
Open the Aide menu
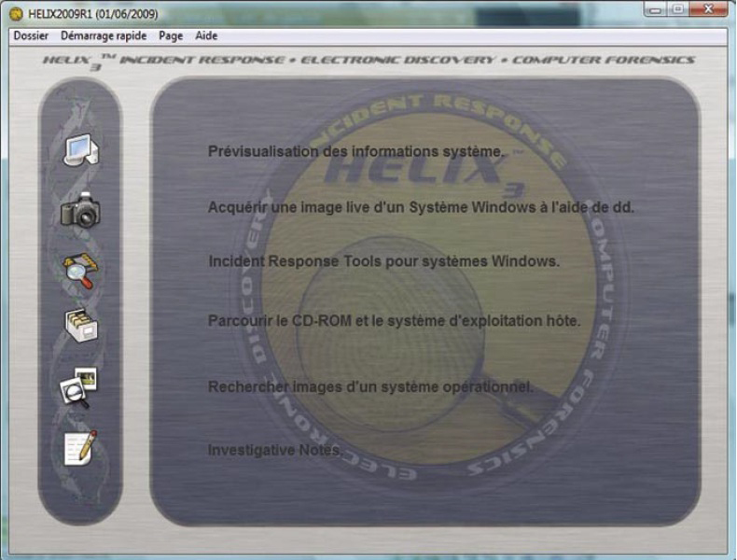click(x=206, y=35)
